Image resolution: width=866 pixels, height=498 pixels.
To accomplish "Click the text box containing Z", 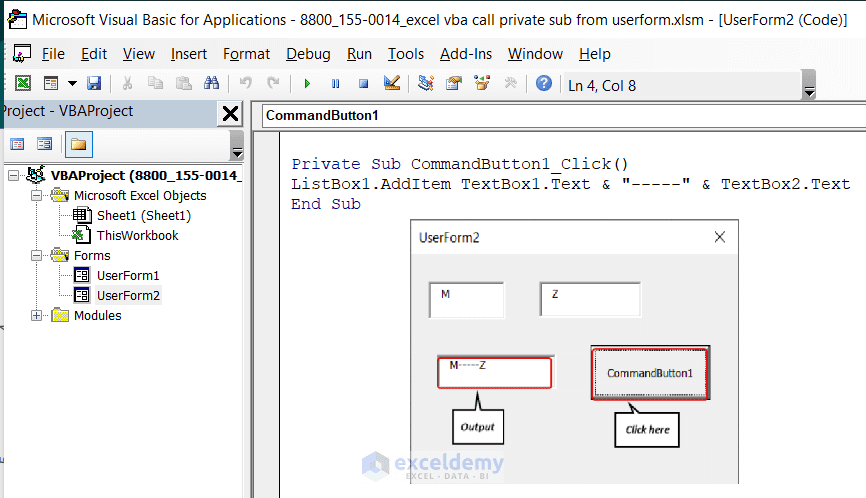I will tap(590, 299).
